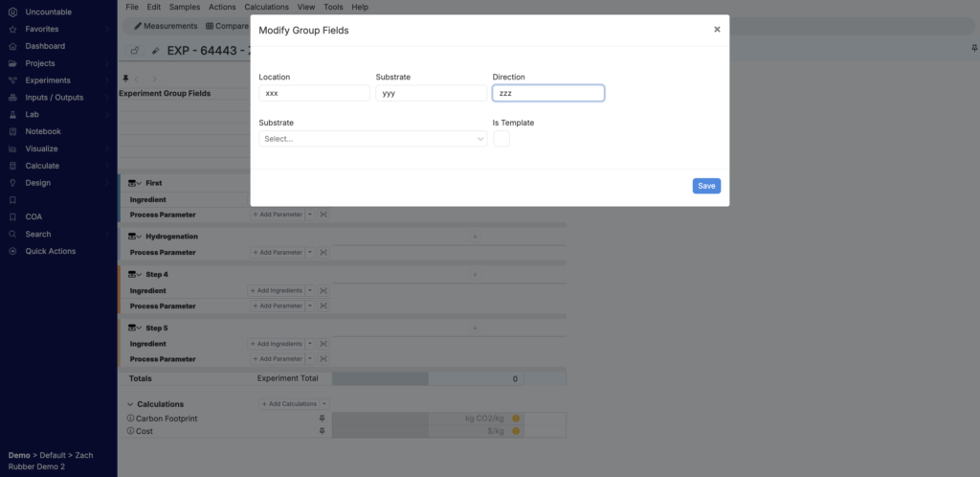This screenshot has width=980, height=477.
Task: Click the Visualize chart icon
Action: click(x=12, y=148)
